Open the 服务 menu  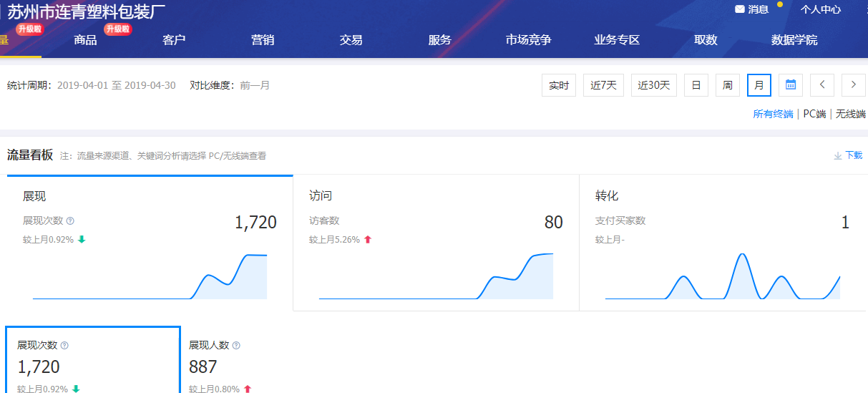tap(440, 40)
